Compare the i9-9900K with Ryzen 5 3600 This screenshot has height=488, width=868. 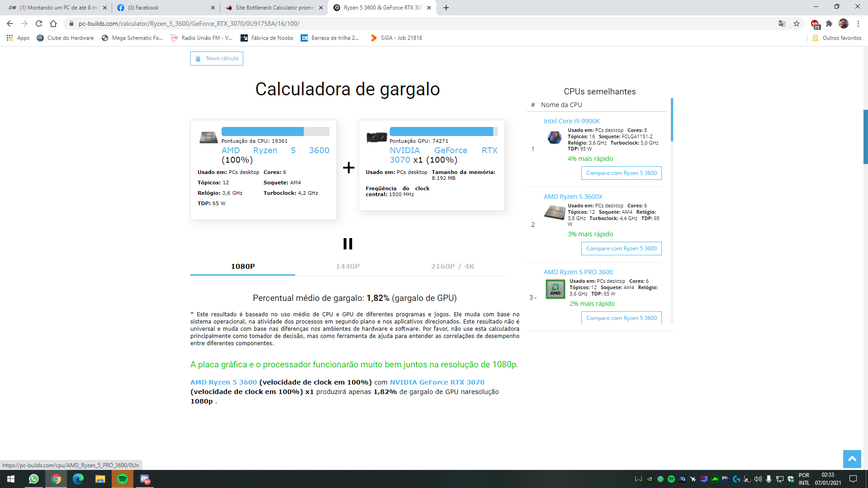pos(621,173)
